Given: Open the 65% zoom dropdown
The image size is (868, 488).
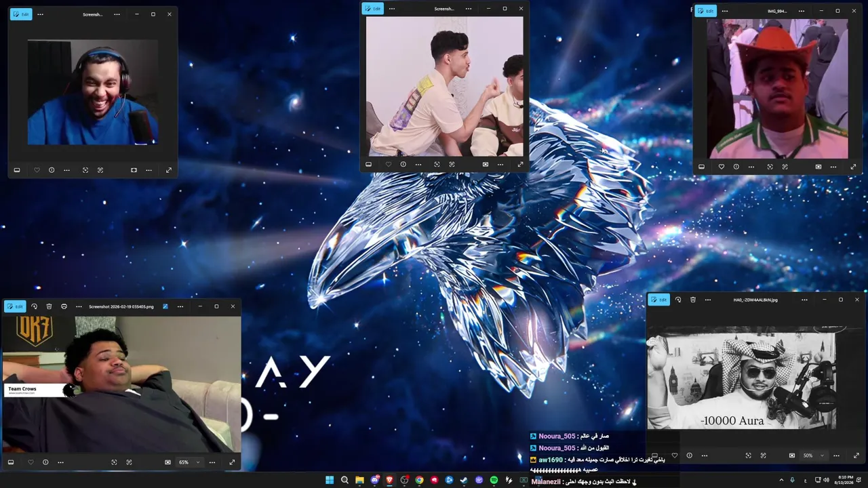Looking at the screenshot, I should (x=189, y=462).
